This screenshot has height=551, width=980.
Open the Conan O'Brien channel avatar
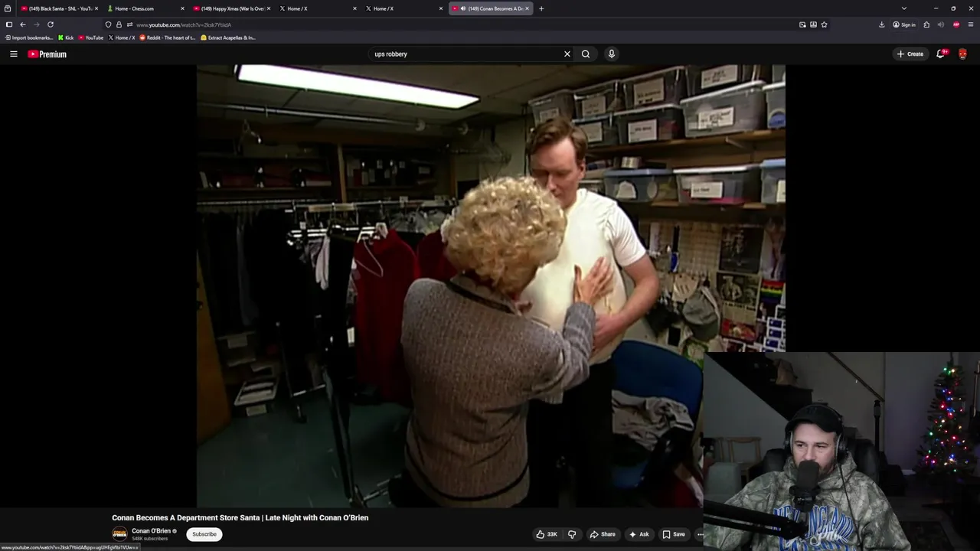coord(119,534)
